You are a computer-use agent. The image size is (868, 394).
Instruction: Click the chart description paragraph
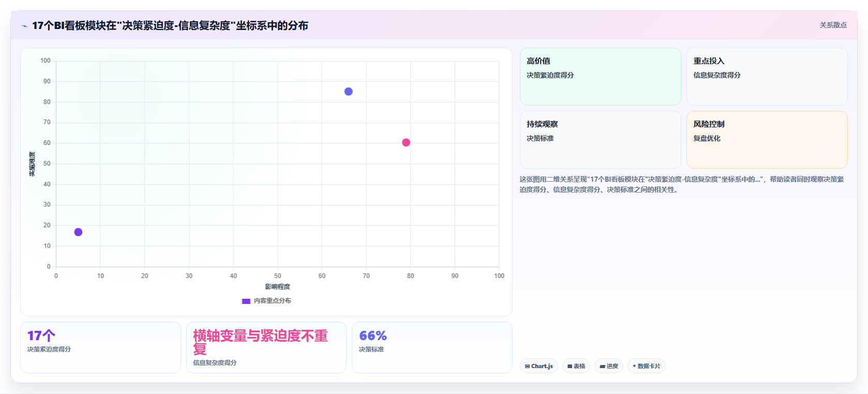coord(682,184)
